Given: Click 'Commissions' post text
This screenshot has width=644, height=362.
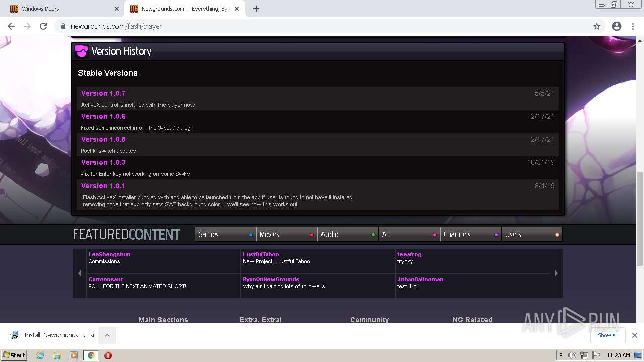Looking at the screenshot, I should click(104, 261).
